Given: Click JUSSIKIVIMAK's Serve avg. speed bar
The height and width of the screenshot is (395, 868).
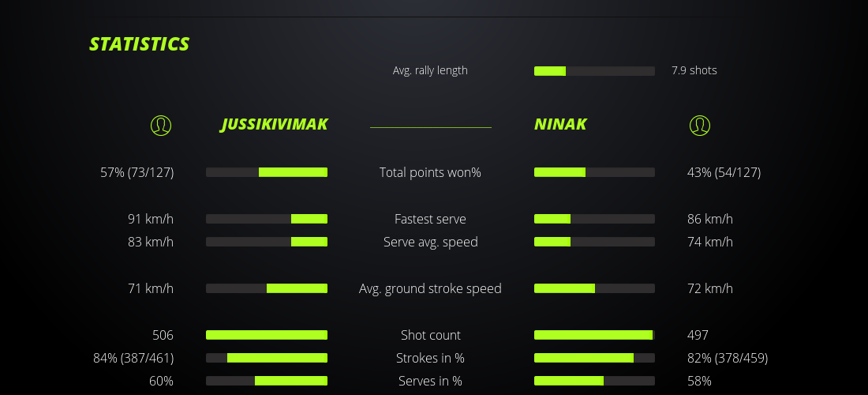Looking at the screenshot, I should [267, 242].
